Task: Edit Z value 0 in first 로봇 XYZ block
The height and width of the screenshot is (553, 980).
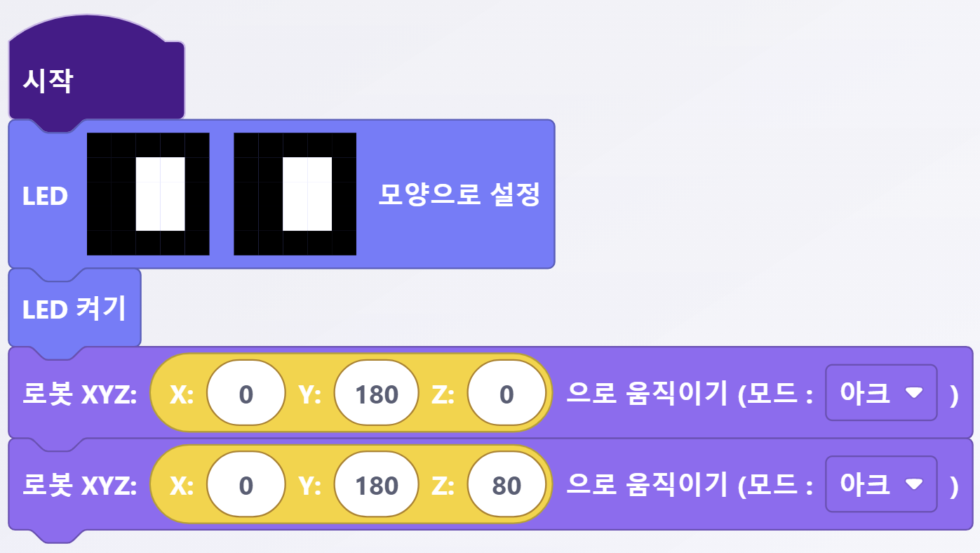Action: click(x=506, y=394)
